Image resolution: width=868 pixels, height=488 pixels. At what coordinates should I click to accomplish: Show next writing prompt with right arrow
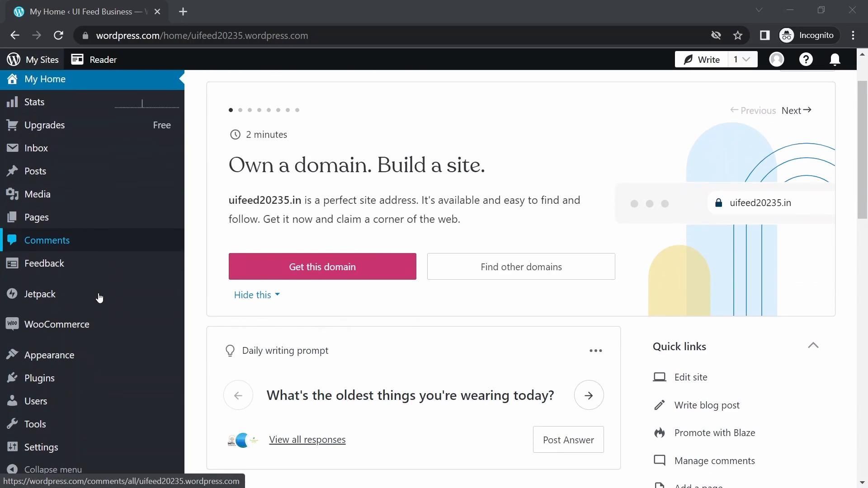(x=588, y=395)
